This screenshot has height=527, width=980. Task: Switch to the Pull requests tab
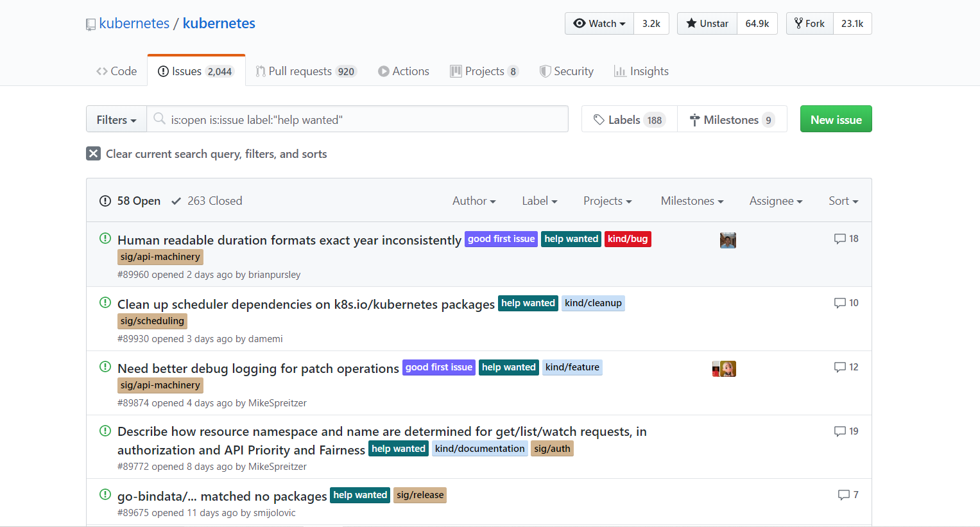[305, 71]
